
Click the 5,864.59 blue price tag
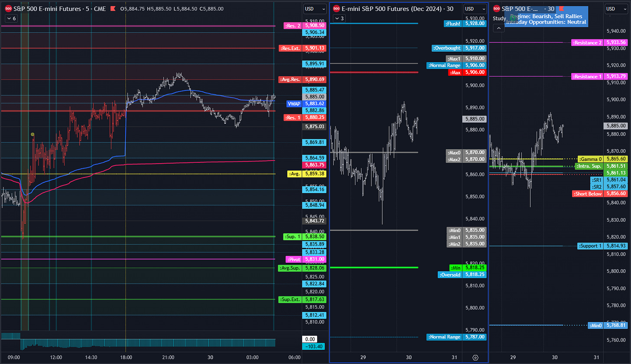(315, 158)
